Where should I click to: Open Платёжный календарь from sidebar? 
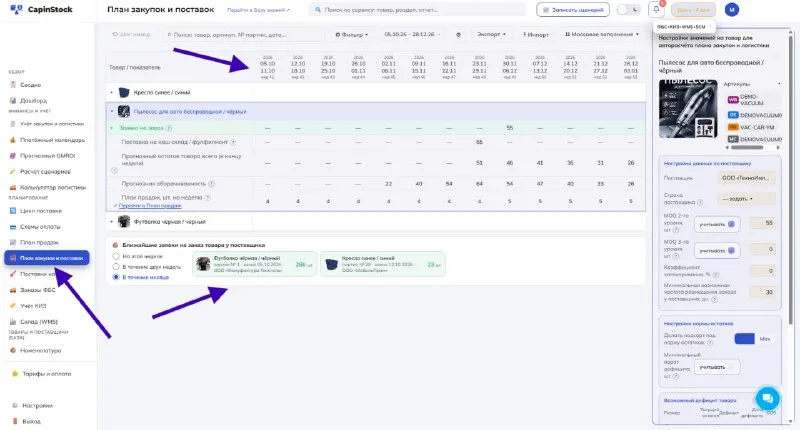52,140
